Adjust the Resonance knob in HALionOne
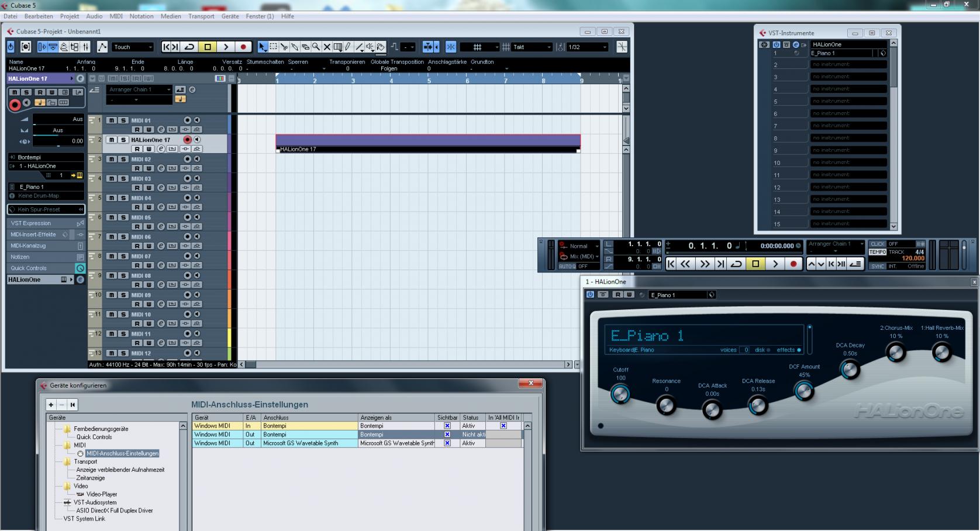The height and width of the screenshot is (531, 980). (x=666, y=405)
